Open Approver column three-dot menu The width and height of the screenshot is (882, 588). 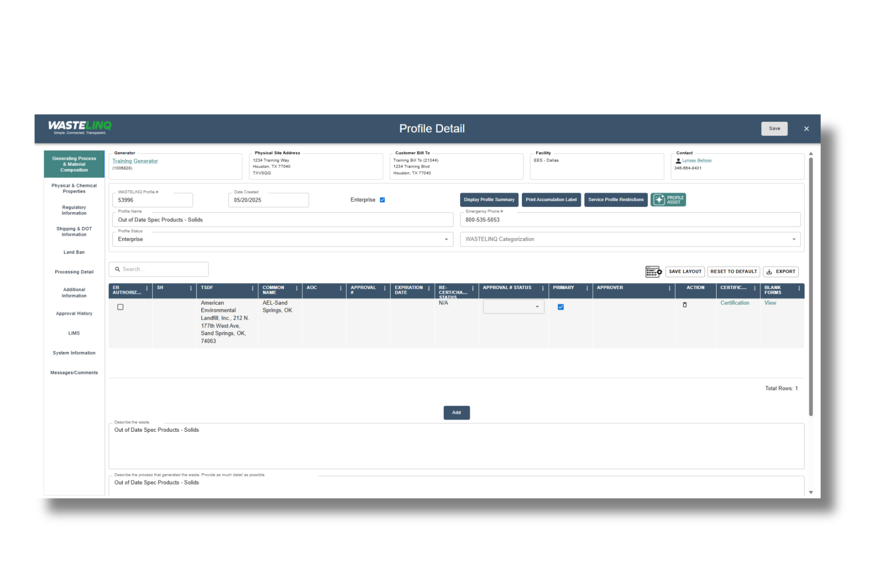tap(669, 288)
